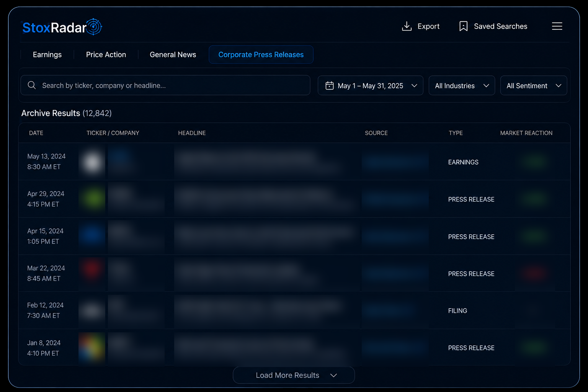The height and width of the screenshot is (392, 588).
Task: Click the search magnifier icon
Action: pos(32,85)
